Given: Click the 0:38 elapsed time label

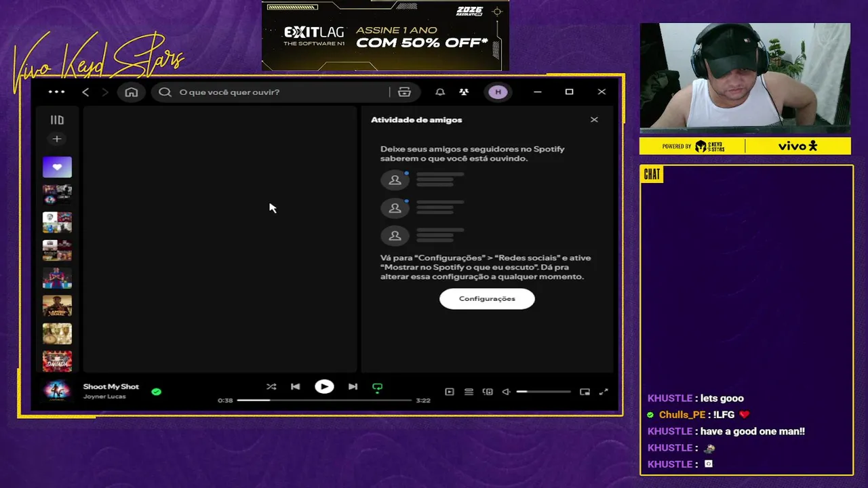Looking at the screenshot, I should (x=225, y=401).
